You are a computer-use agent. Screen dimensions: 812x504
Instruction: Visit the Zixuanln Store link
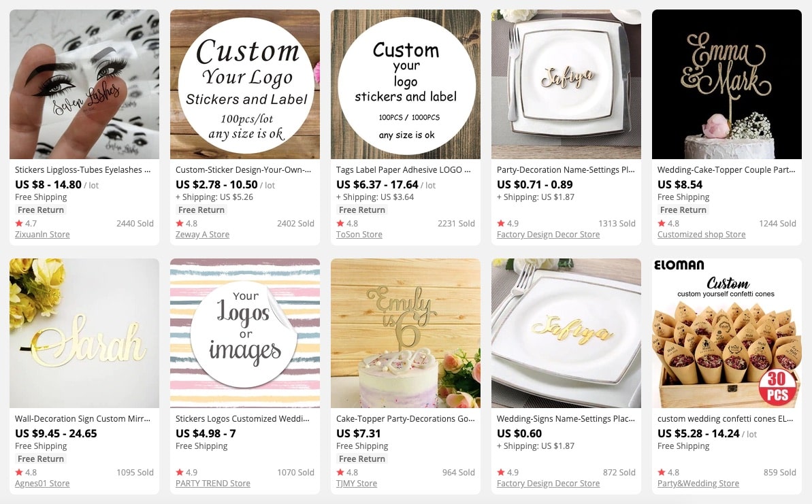coord(42,235)
